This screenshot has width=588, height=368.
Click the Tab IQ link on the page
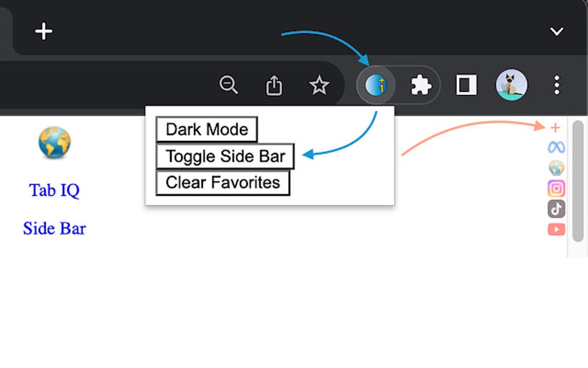[54, 190]
